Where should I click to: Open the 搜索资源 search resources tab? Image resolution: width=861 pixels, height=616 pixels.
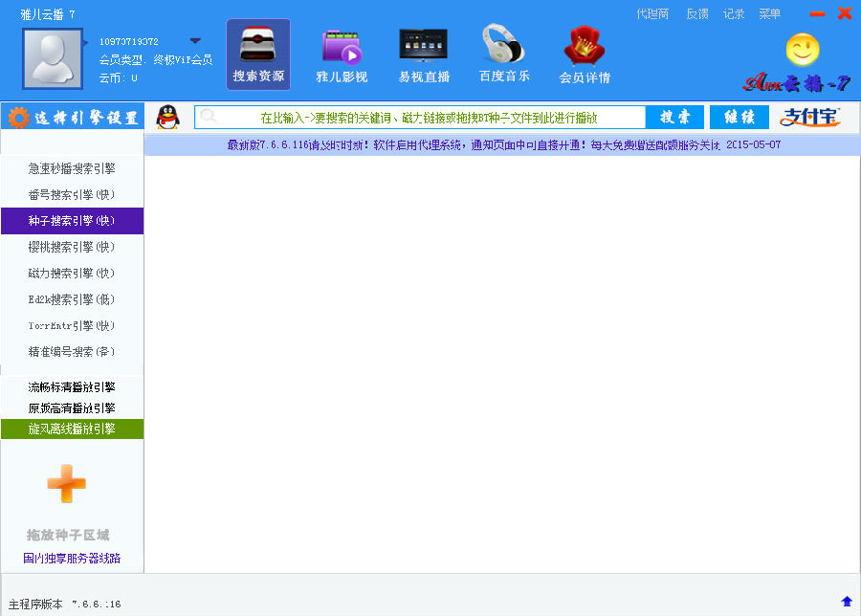[x=258, y=55]
